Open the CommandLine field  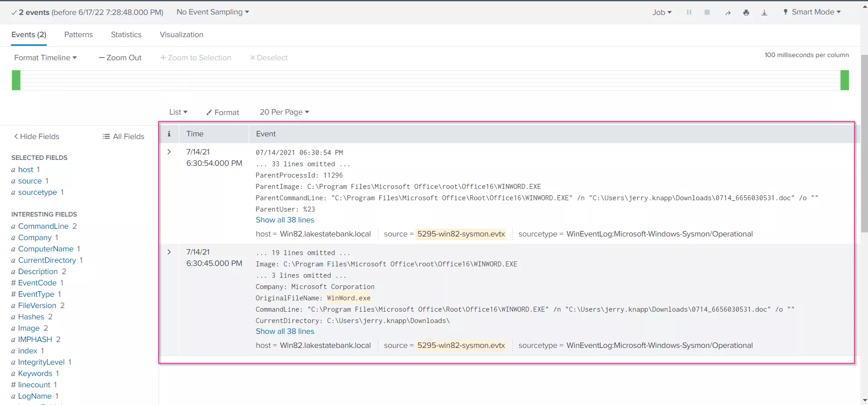pos(43,226)
